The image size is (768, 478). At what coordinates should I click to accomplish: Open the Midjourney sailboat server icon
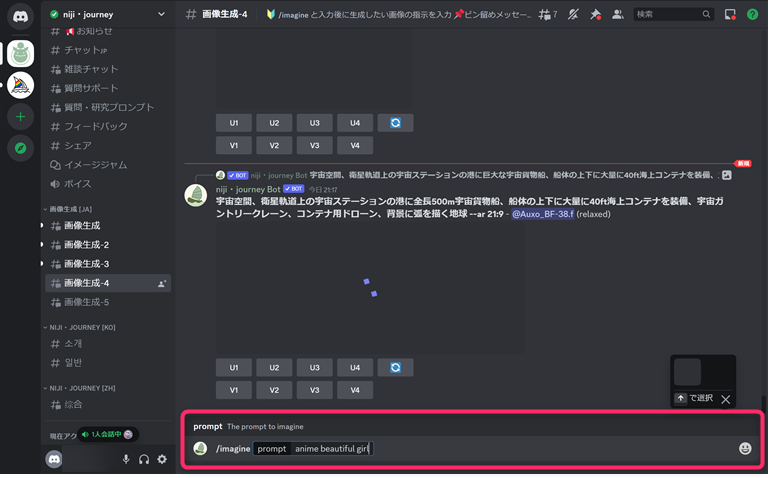click(20, 85)
